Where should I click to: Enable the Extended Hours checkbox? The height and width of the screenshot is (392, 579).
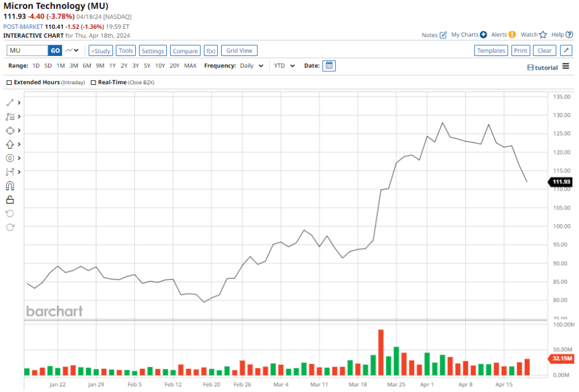9,83
